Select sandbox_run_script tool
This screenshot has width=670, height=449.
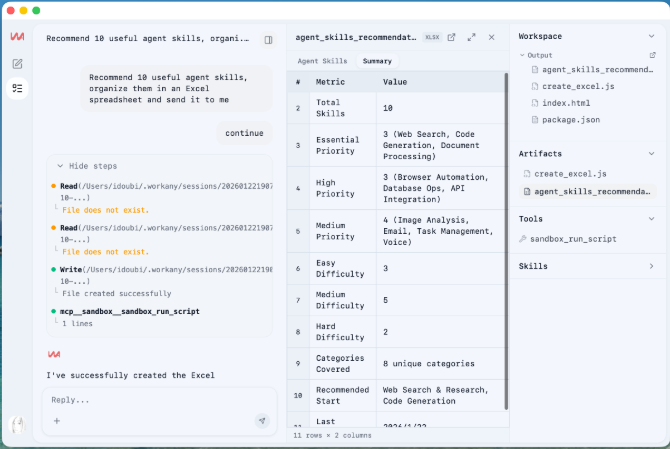coord(568,239)
